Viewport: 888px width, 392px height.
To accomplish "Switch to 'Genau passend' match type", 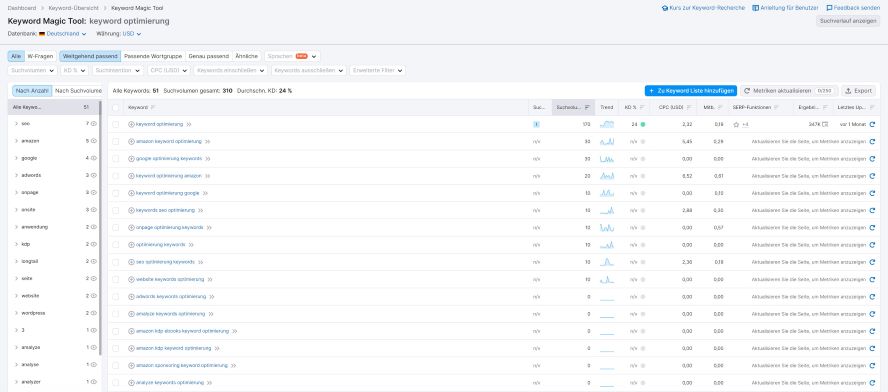I will (x=208, y=57).
